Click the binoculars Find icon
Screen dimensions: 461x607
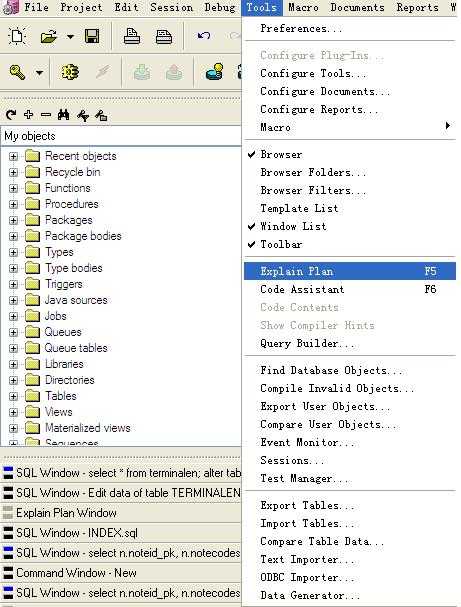(63, 115)
